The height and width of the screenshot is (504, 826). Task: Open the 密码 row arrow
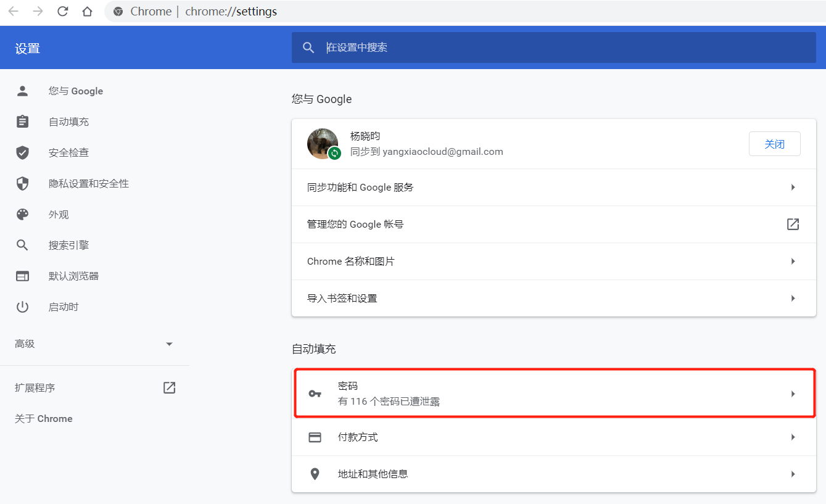tap(793, 394)
